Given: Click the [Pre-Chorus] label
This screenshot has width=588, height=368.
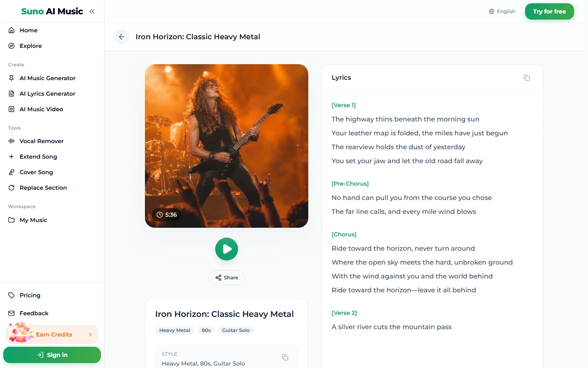Looking at the screenshot, I should point(350,184).
